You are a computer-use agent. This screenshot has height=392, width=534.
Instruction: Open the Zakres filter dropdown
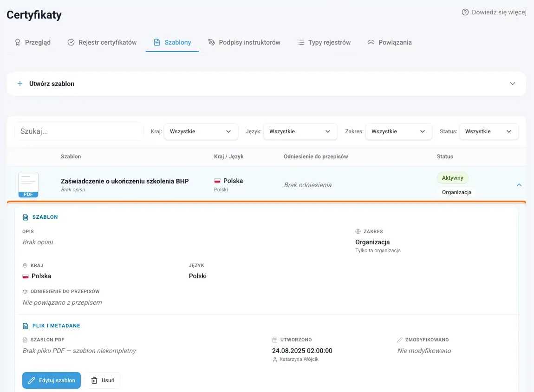398,131
